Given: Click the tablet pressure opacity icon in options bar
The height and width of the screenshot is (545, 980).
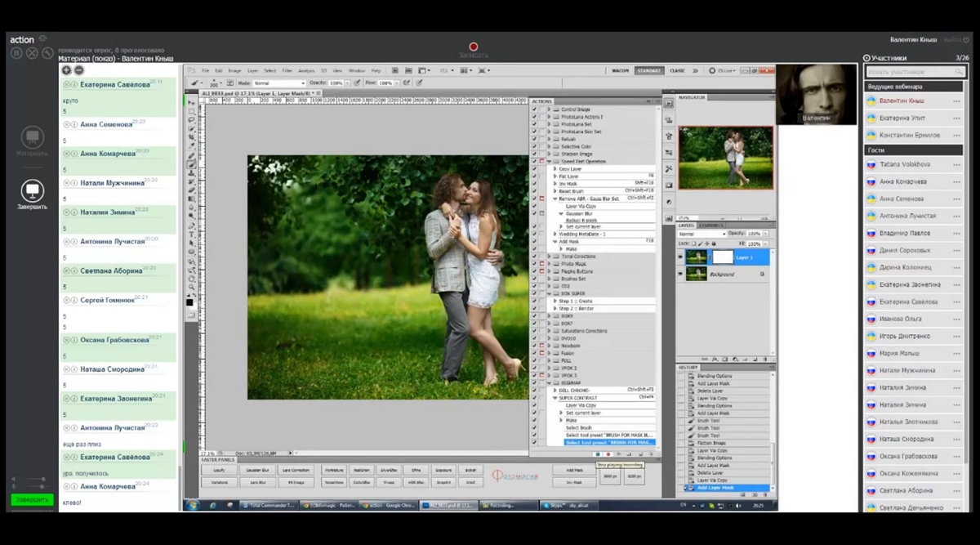Looking at the screenshot, I should coord(357,83).
